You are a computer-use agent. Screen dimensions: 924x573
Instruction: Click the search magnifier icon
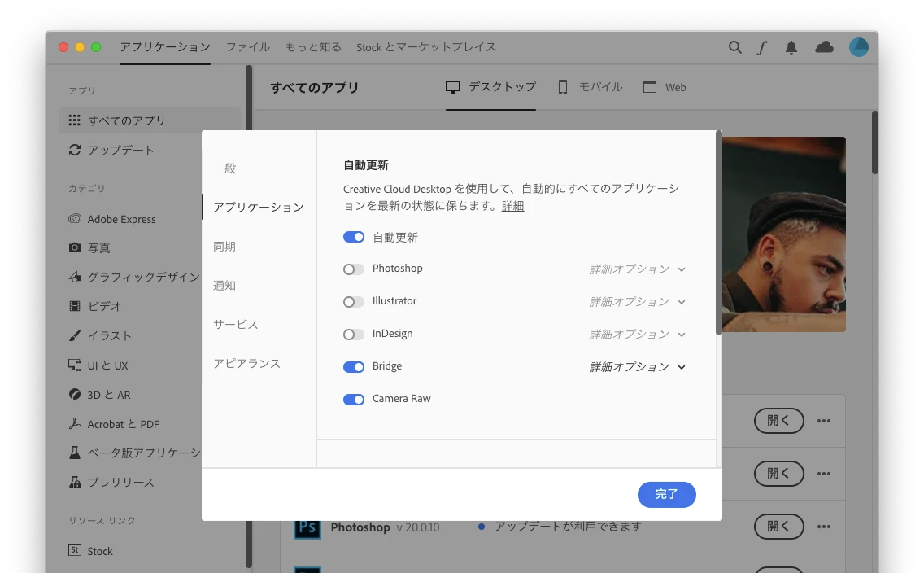[x=734, y=47]
